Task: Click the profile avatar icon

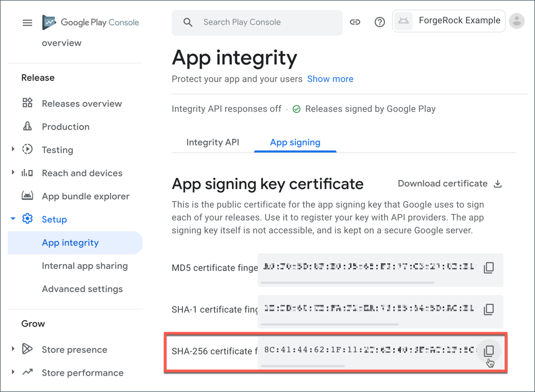Action: (x=516, y=22)
